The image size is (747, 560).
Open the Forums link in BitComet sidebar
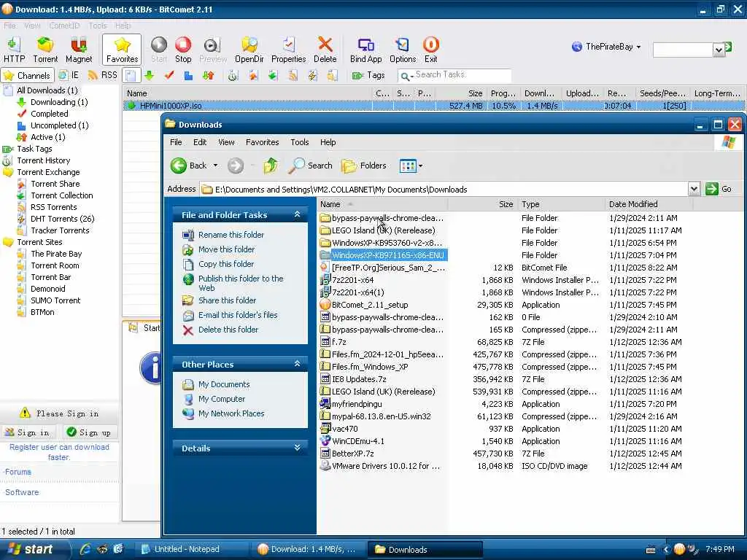(x=18, y=472)
